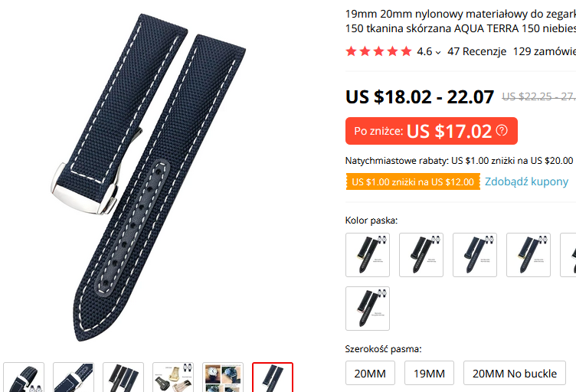Click the main blue watch strap image

pos(149,178)
